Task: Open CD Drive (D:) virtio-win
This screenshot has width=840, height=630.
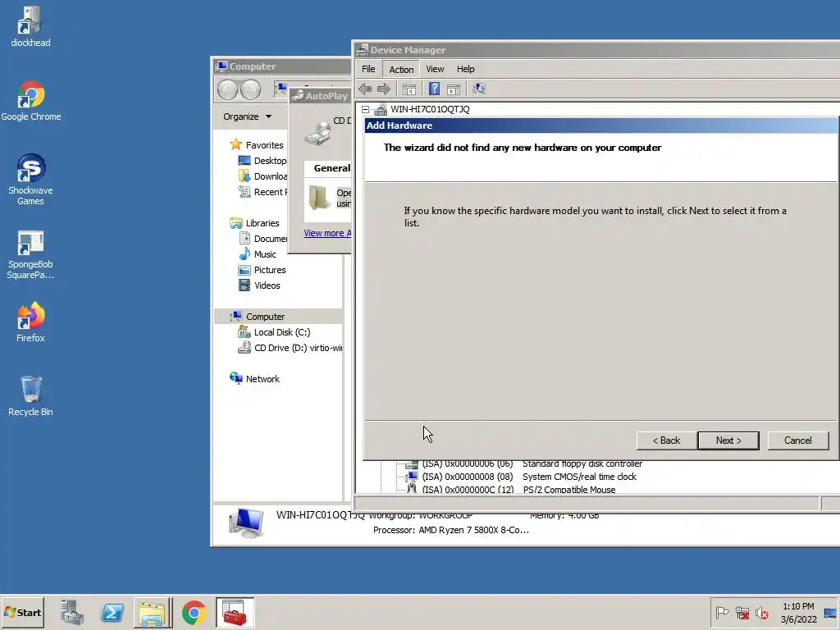Action: click(x=290, y=348)
